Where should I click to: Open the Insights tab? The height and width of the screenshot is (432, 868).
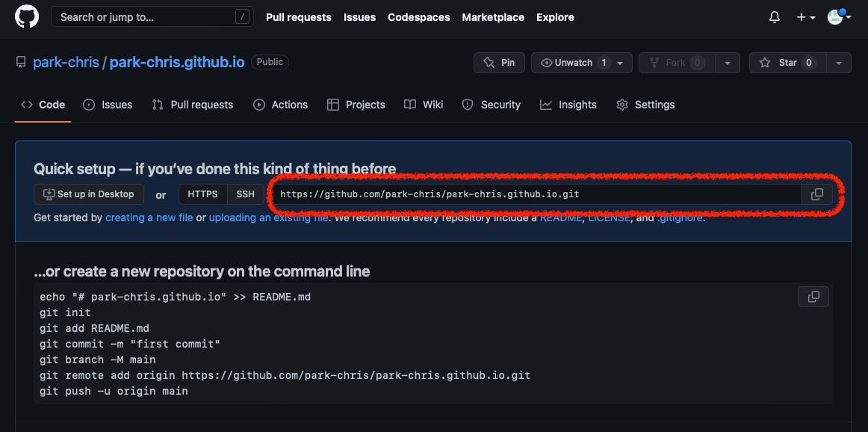coord(568,105)
